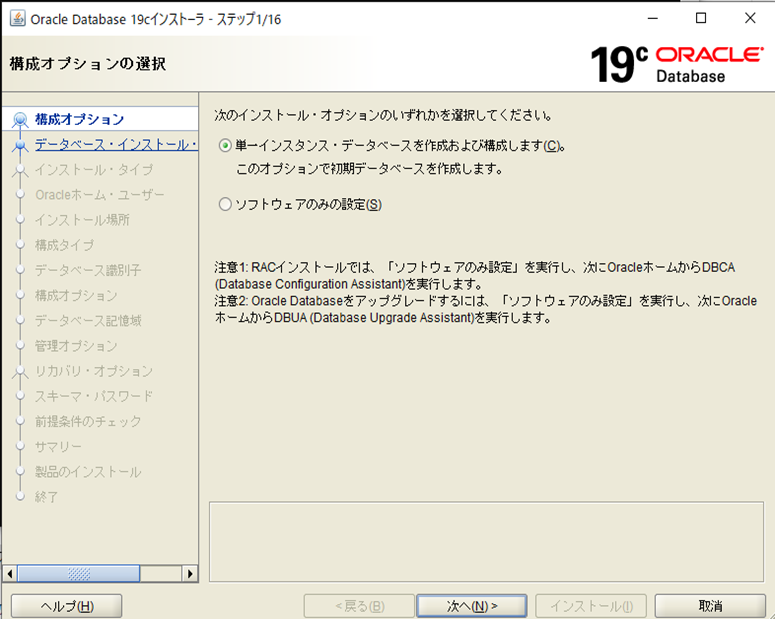
Task: Select 構成オプション step in sidebar
Action: tap(79, 120)
